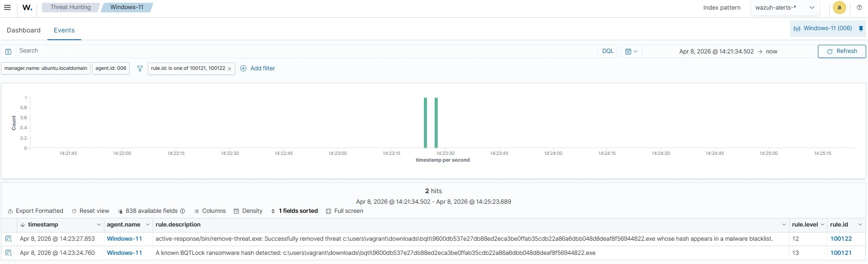The image size is (868, 264).
Task: Change the table Density
Action: [248, 211]
